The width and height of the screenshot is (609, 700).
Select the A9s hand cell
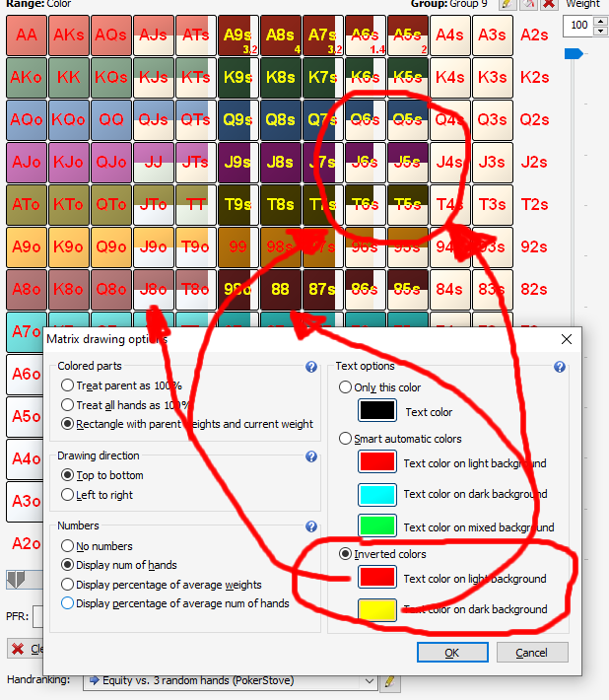coord(238,35)
